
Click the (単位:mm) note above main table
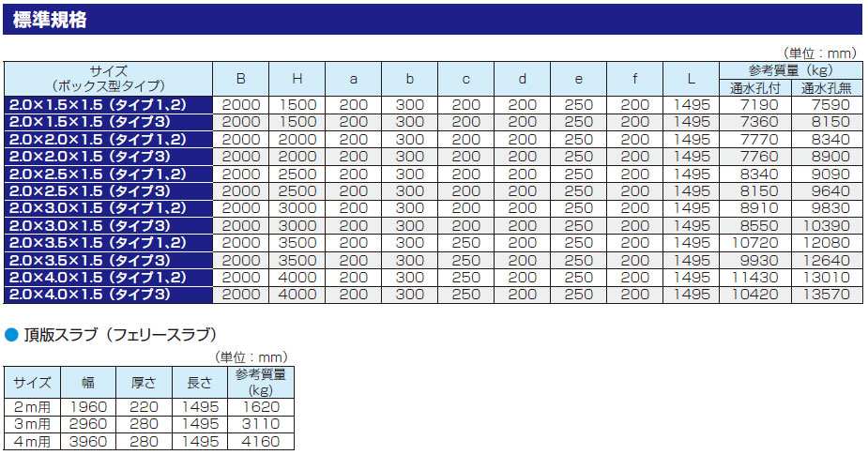820,53
